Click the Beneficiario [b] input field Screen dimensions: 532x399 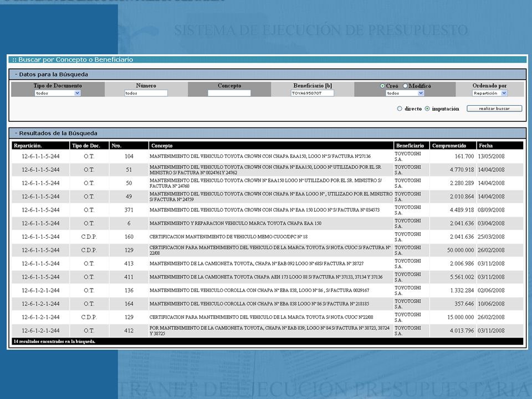[x=313, y=93]
